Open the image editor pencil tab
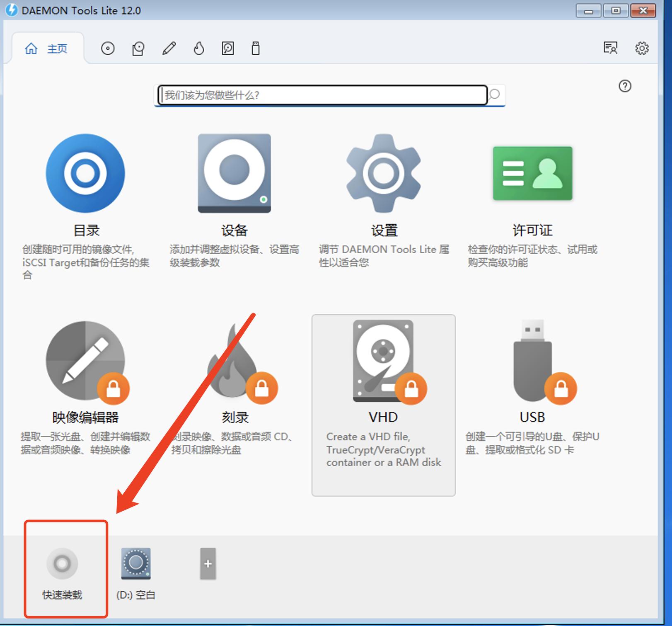672x626 pixels. coord(169,49)
